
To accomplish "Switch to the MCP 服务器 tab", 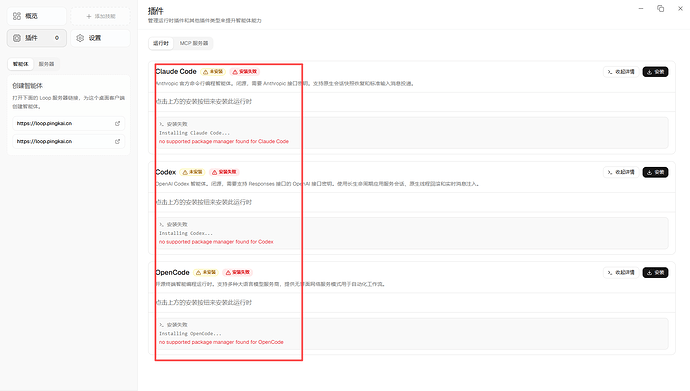I will (x=194, y=43).
